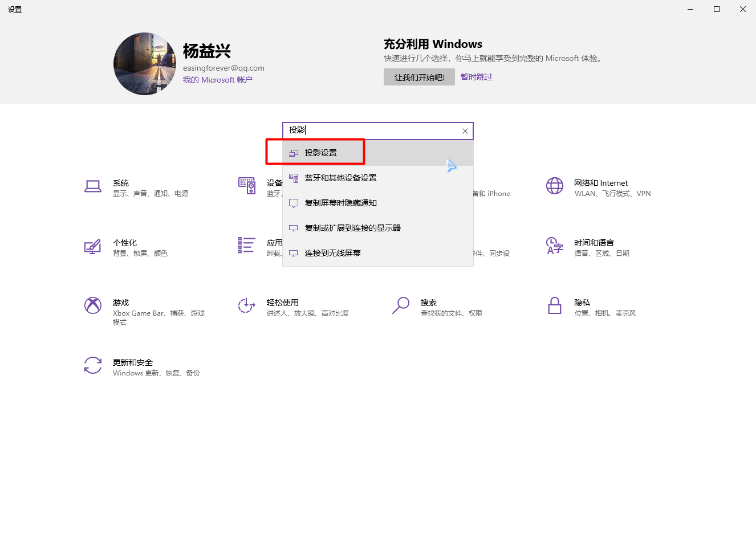Open the 轻松使用 icon
This screenshot has height=543, width=756.
point(246,305)
